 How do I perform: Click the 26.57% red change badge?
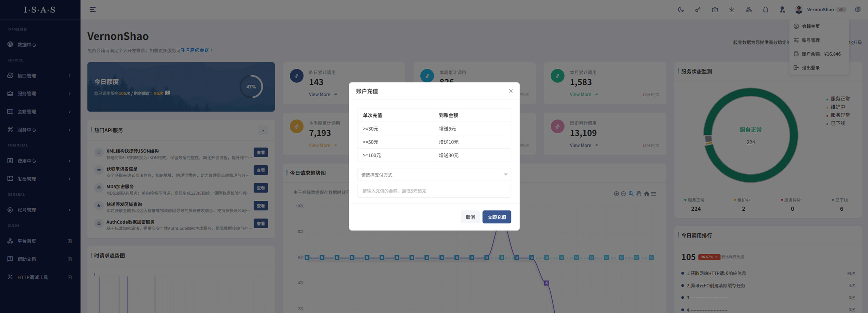709,257
